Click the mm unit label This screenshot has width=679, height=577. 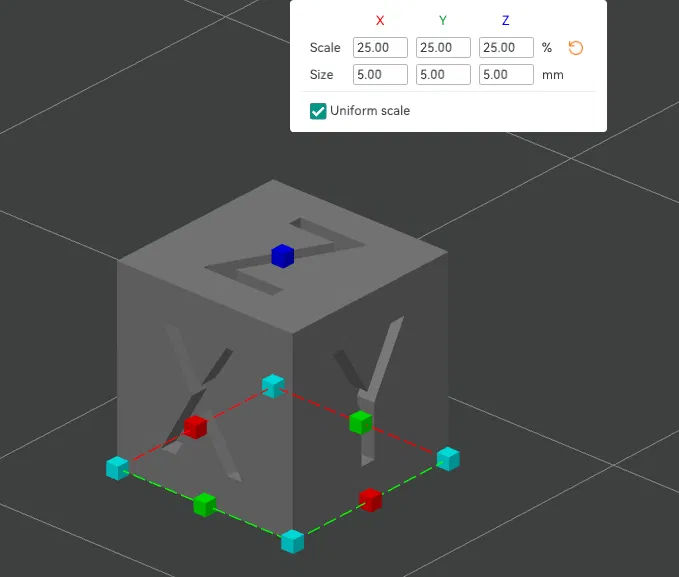point(553,75)
